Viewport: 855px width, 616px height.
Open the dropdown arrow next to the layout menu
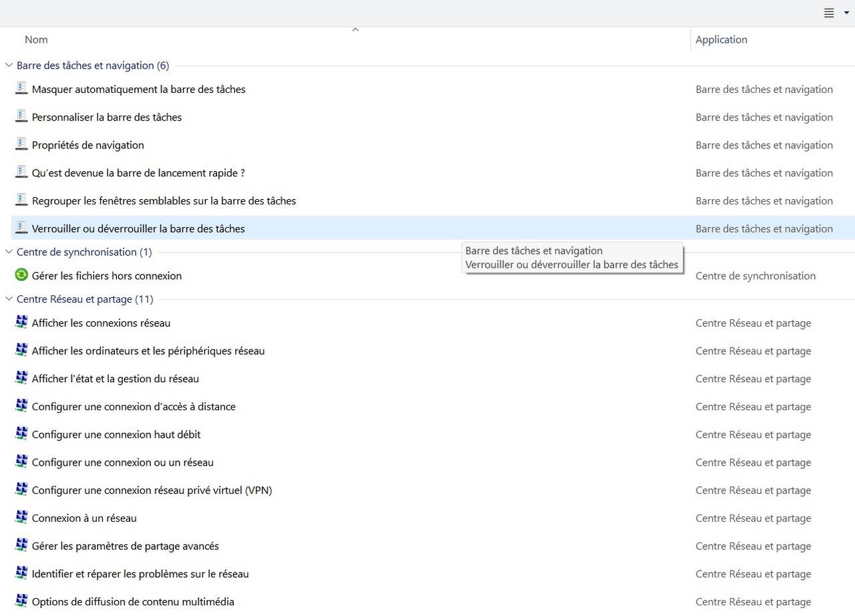pos(846,13)
